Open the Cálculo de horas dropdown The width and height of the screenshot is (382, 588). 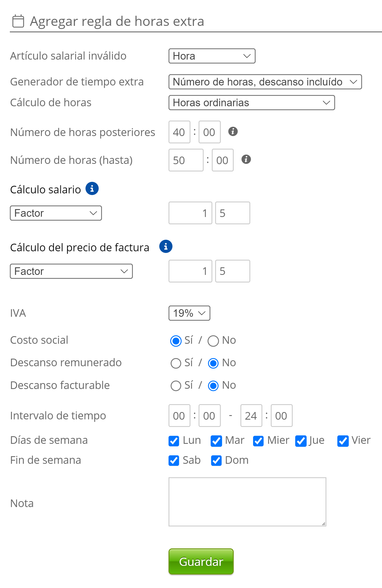tap(251, 103)
